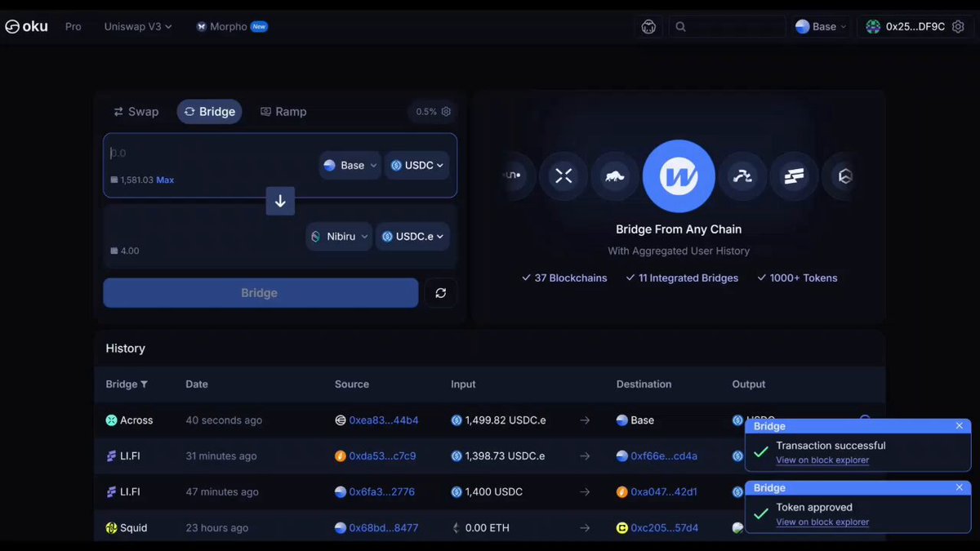This screenshot has width=980, height=551.
Task: Select the crossed-arrows bridge icon
Action: pyautogui.click(x=563, y=176)
